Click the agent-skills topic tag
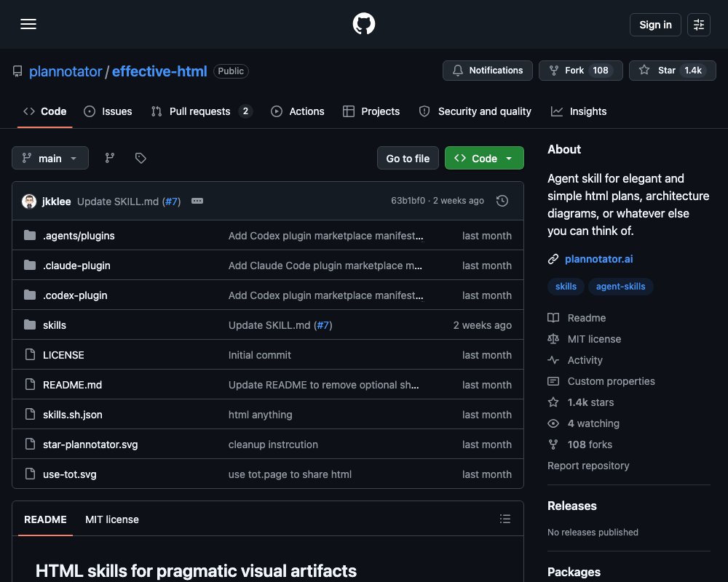 [x=620, y=287]
